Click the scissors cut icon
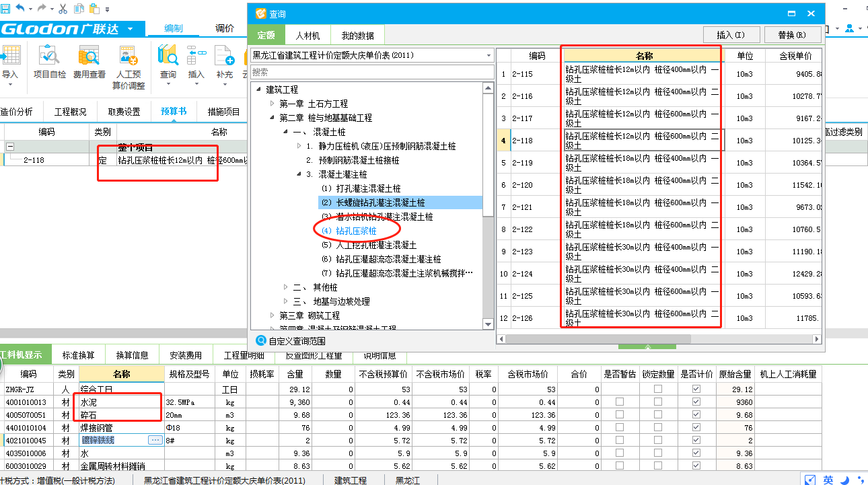 coord(63,9)
